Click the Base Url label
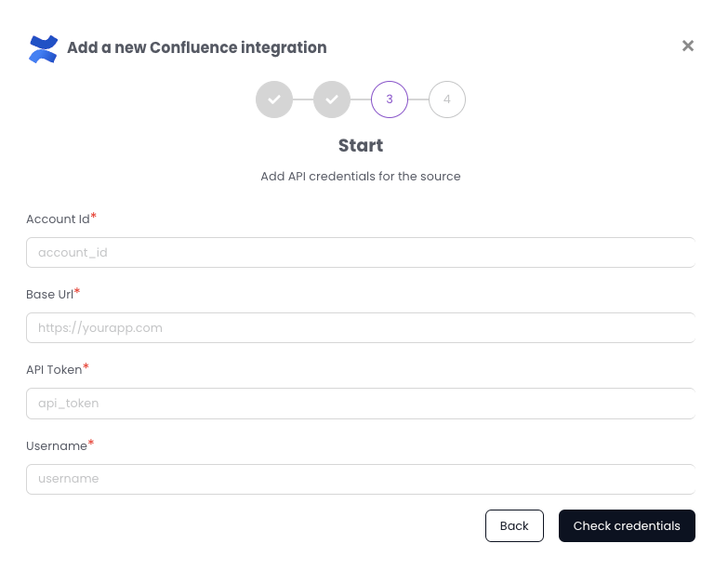 tap(49, 295)
